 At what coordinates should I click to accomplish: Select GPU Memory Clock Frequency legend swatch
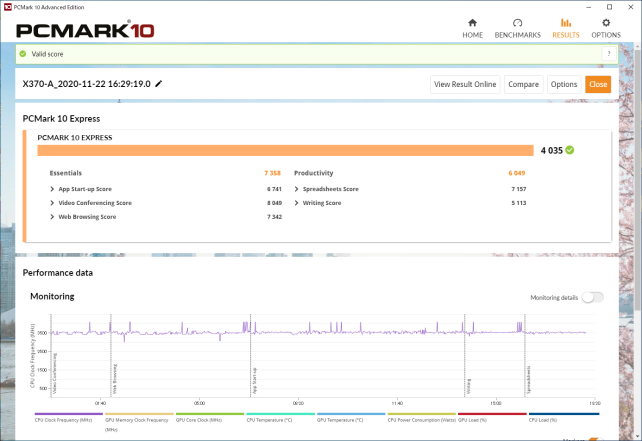tap(139, 414)
